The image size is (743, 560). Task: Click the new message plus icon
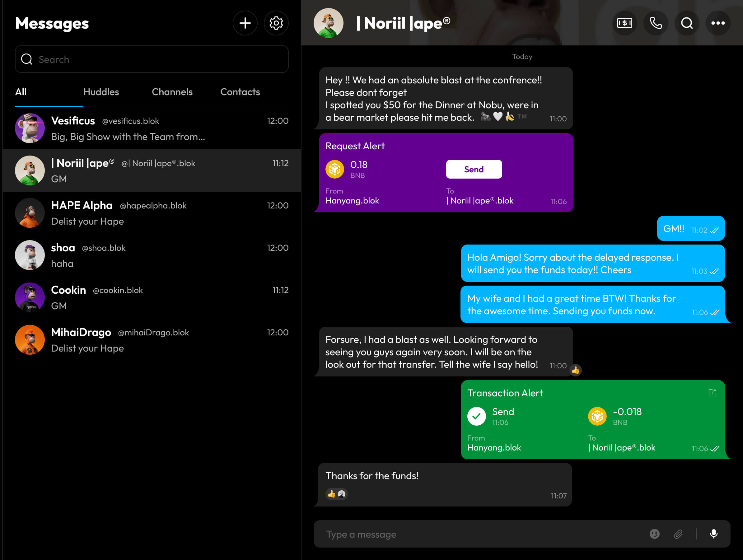[x=245, y=23]
